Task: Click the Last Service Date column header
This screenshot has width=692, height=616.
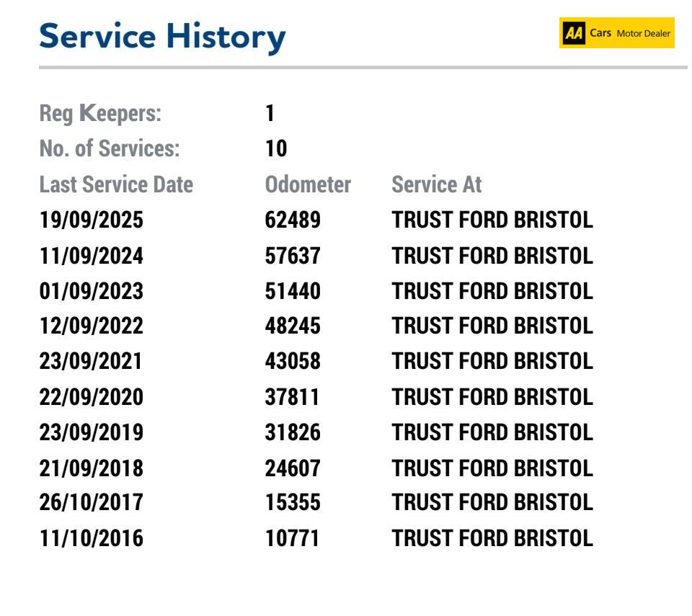Action: (x=116, y=185)
